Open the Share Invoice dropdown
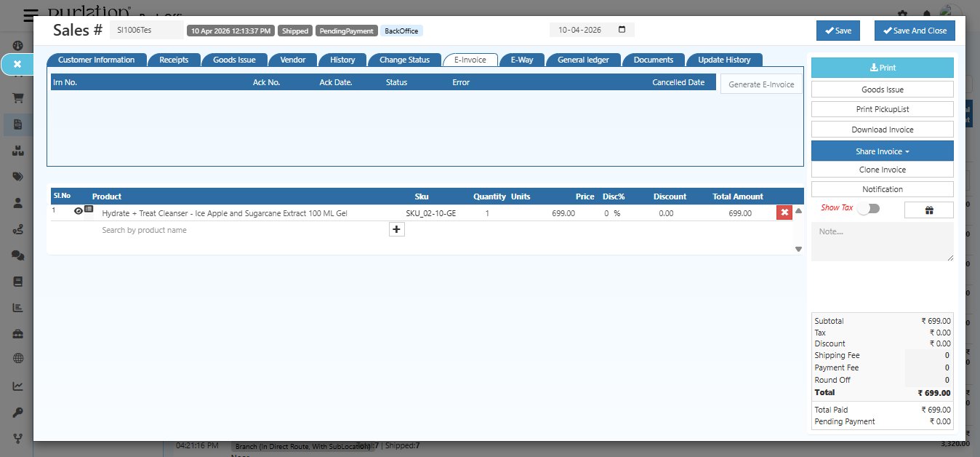This screenshot has width=980, height=457. [882, 151]
